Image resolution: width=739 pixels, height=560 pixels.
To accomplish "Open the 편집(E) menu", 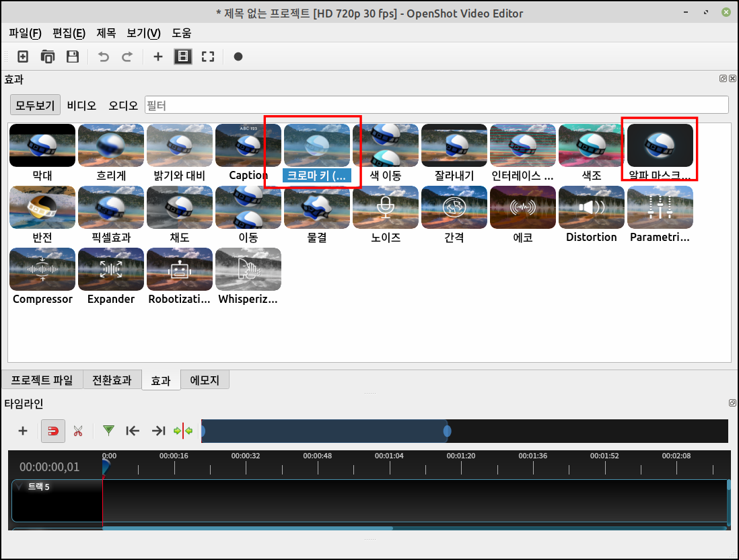I will (x=69, y=33).
